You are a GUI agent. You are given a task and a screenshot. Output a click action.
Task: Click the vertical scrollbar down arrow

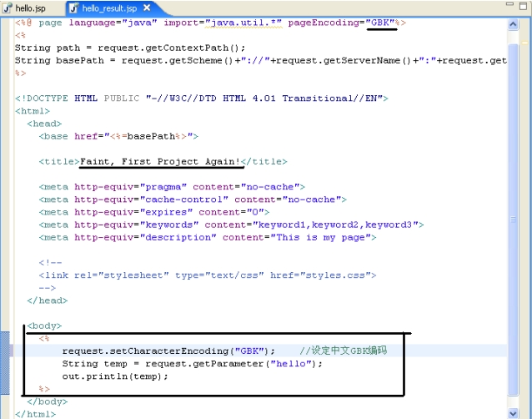point(513,413)
